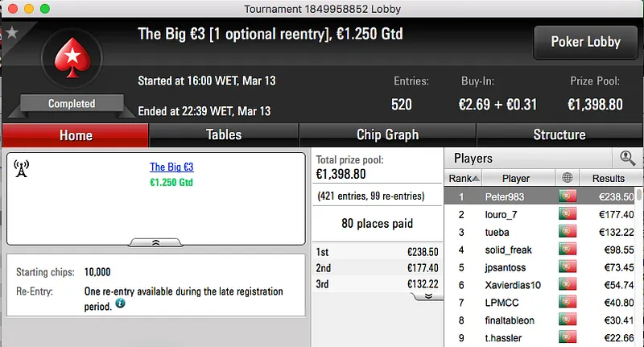Click the globe country column header
Image resolution: width=644 pixels, height=347 pixels.
[567, 178]
